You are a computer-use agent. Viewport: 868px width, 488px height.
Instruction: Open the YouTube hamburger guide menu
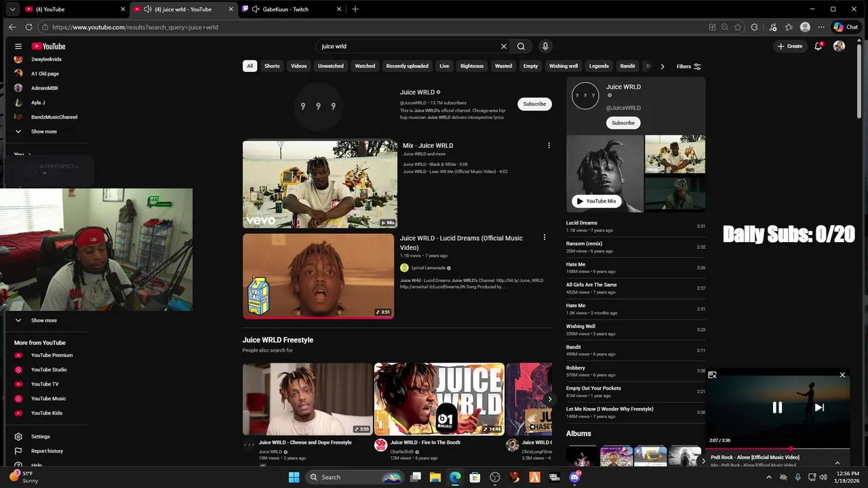(x=18, y=46)
